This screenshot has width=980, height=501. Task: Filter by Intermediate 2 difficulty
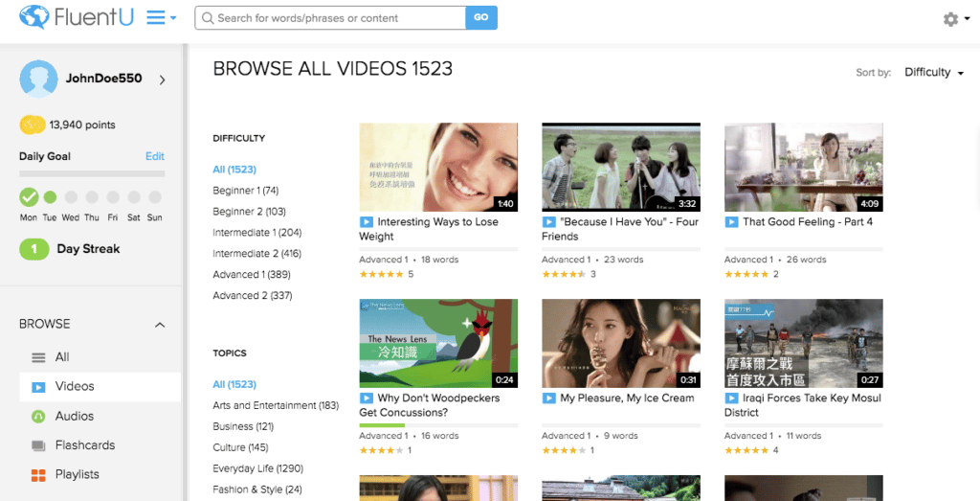(x=256, y=254)
